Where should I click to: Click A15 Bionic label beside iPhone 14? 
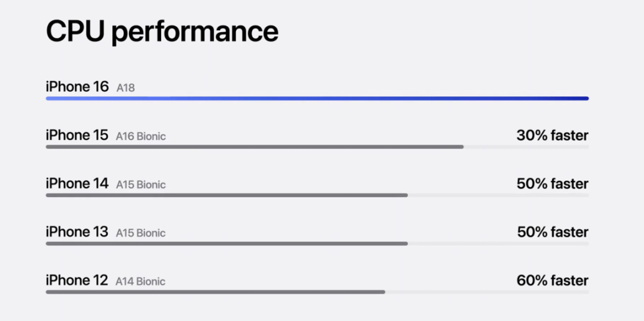pyautogui.click(x=141, y=185)
